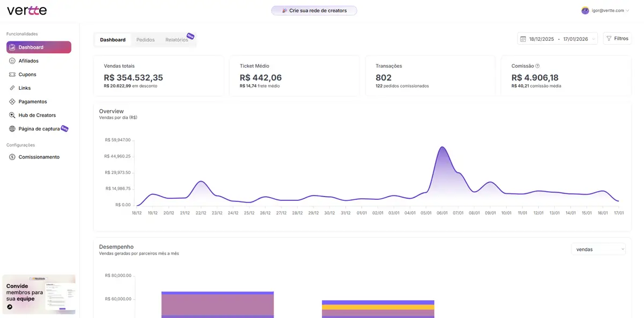Open the account menu for igor@vertte.com
This screenshot has height=318, width=644.
[604, 10]
